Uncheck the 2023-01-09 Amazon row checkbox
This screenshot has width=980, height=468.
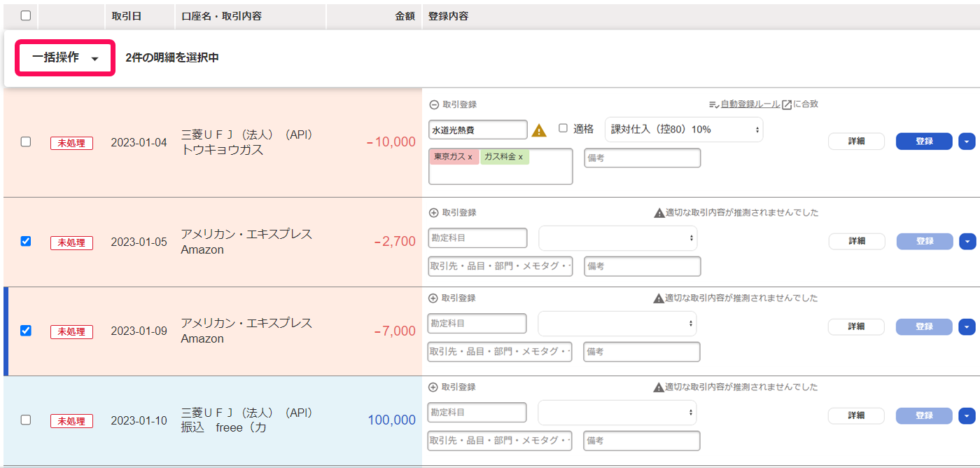point(26,330)
